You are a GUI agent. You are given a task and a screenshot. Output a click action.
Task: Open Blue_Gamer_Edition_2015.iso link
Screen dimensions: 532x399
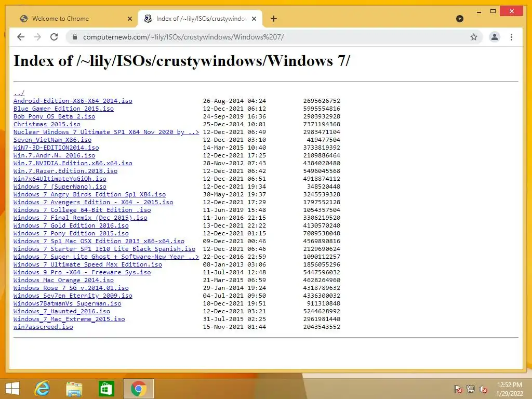point(63,109)
